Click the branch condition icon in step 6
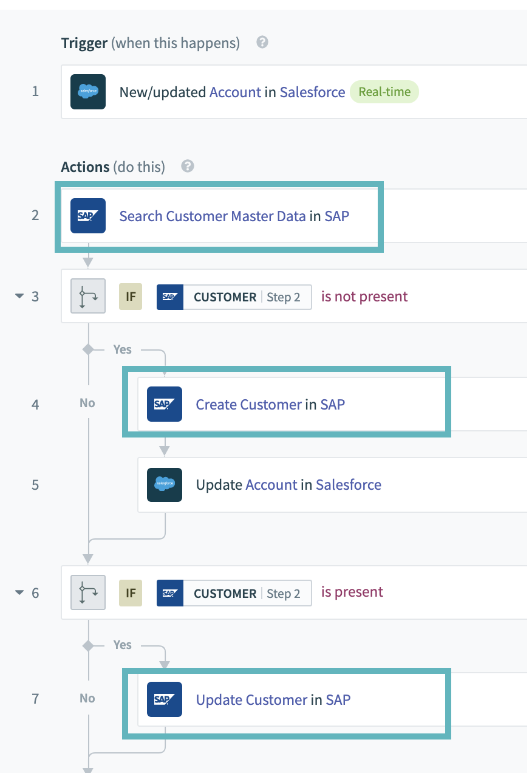 point(88,592)
